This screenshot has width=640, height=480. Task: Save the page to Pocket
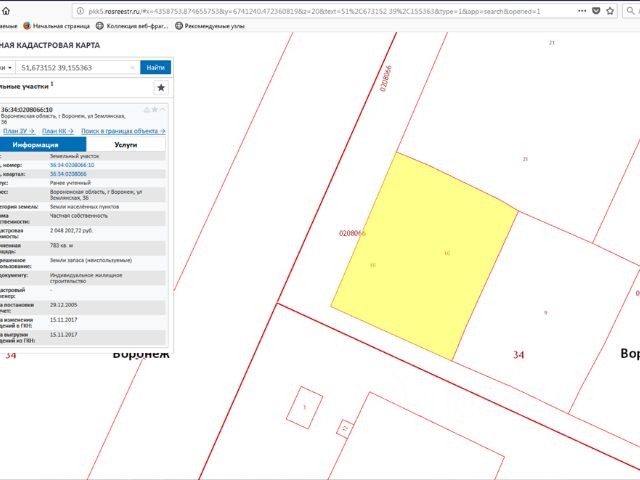(x=596, y=11)
